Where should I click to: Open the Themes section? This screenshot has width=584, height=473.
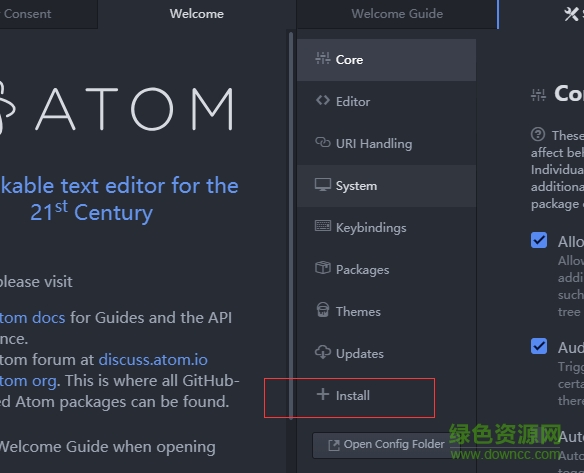click(x=386, y=312)
